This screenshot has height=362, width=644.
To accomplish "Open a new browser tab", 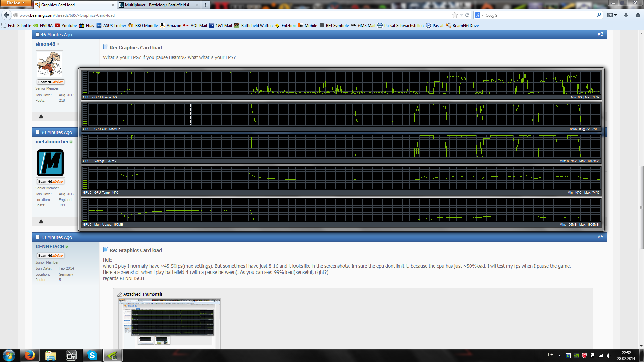I will coord(205,5).
